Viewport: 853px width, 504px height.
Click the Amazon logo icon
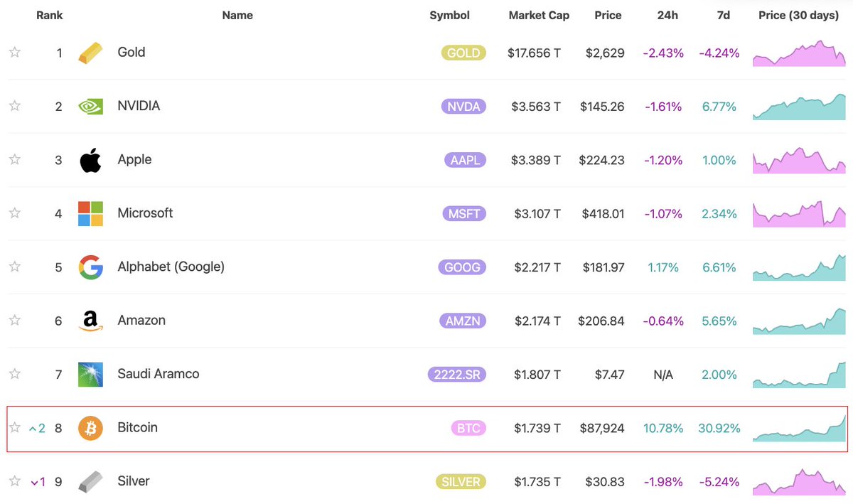[90, 321]
